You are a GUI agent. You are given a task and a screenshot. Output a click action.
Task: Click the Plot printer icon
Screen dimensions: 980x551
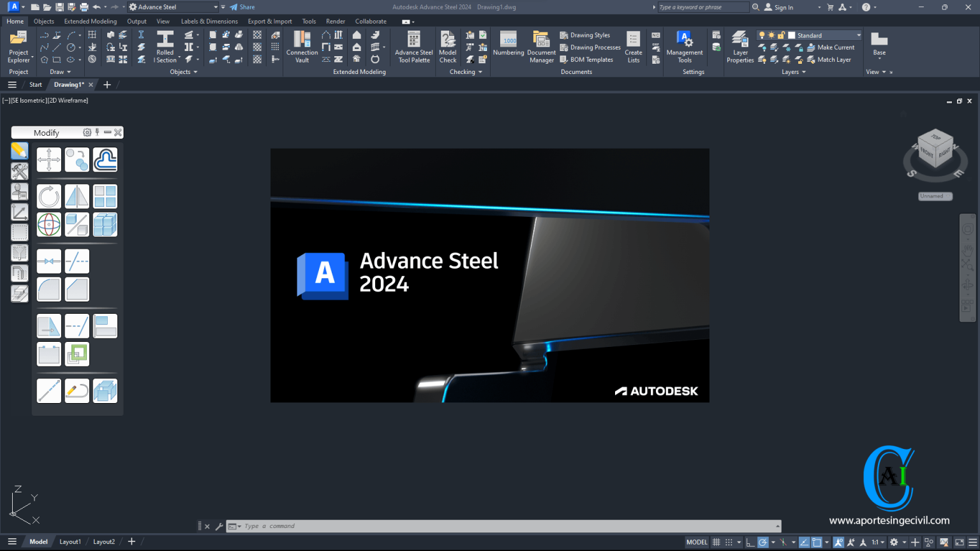[84, 7]
